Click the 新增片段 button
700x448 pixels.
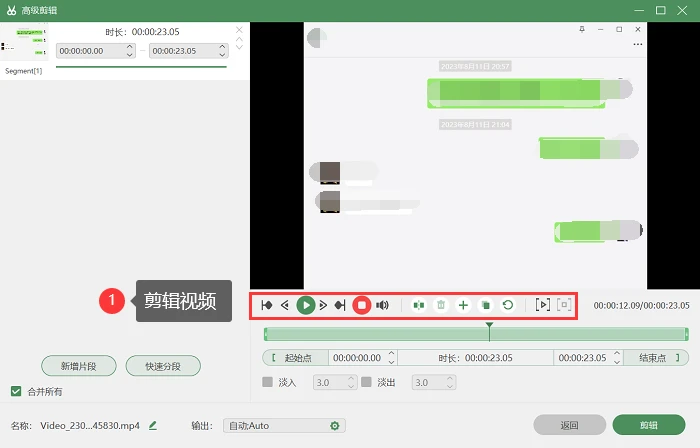[x=79, y=366]
